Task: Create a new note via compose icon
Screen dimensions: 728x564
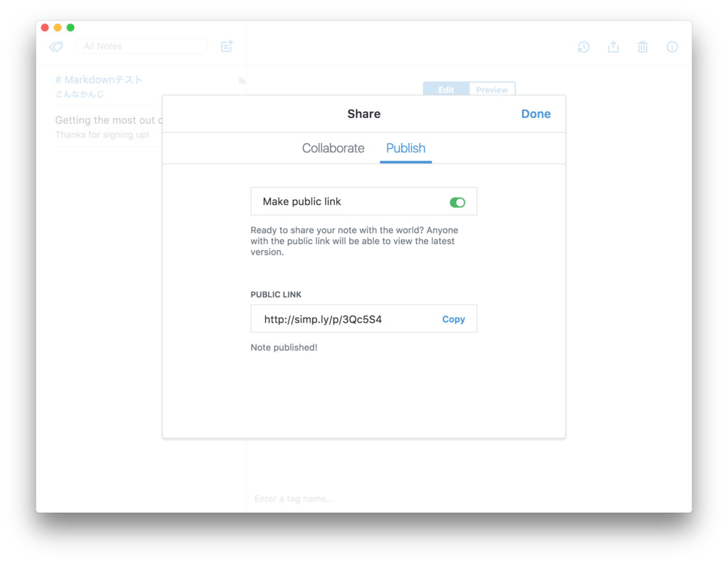Action: [x=227, y=46]
